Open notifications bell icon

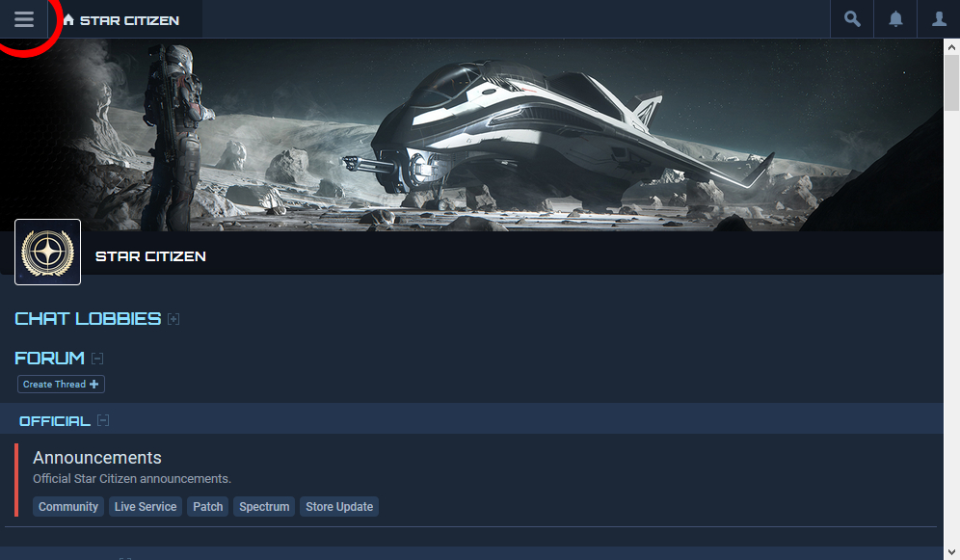895,19
